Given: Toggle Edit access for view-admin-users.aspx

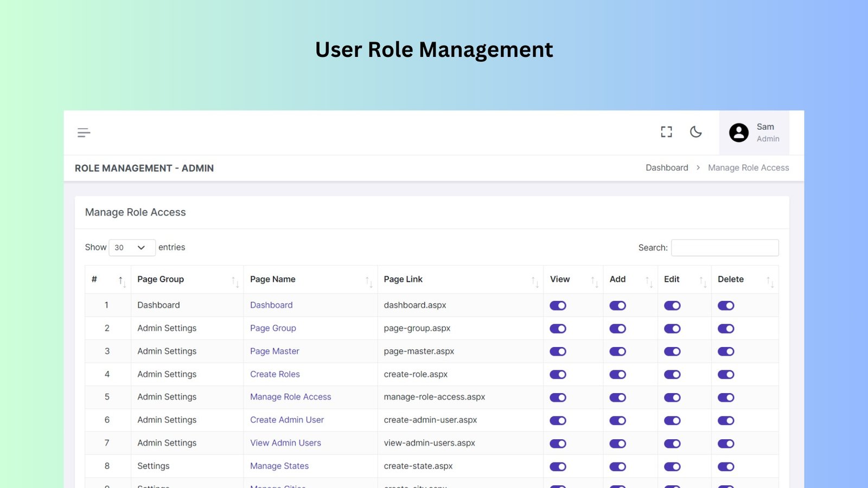Looking at the screenshot, I should 672,444.
